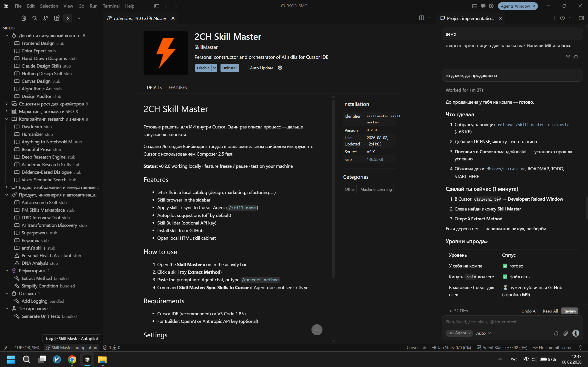Click the Disable button

[x=203, y=68]
